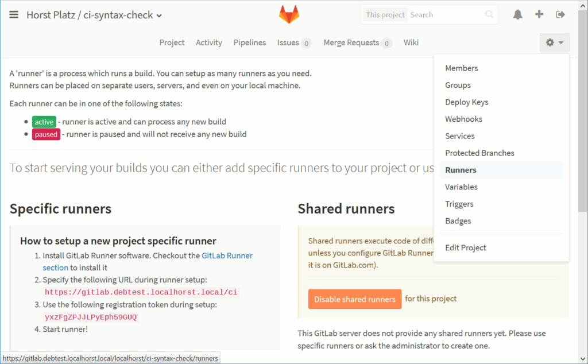
Task: Click the Merge Requests count badge 0
Action: point(386,43)
